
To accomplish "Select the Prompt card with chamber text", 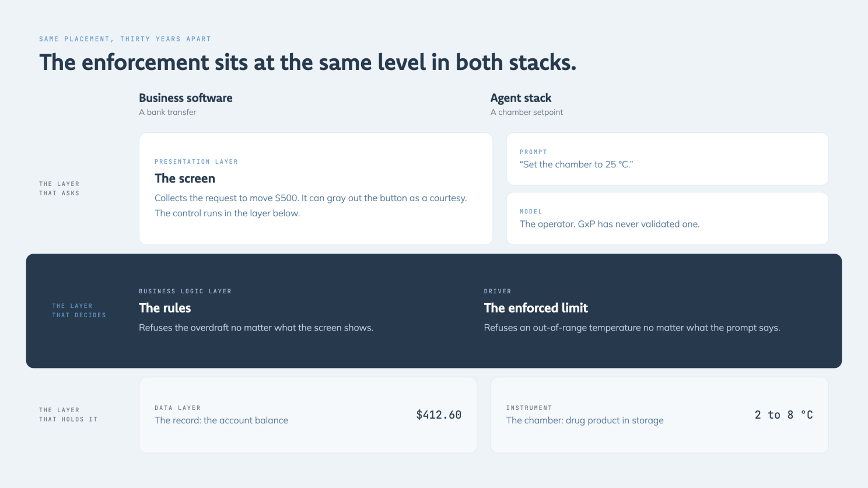I will pyautogui.click(x=667, y=159).
